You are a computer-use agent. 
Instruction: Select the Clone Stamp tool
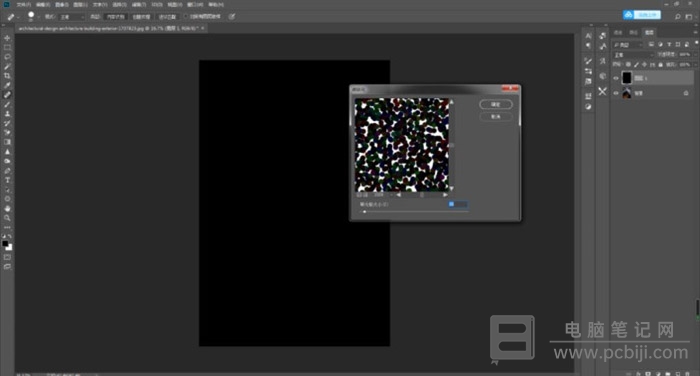point(7,113)
